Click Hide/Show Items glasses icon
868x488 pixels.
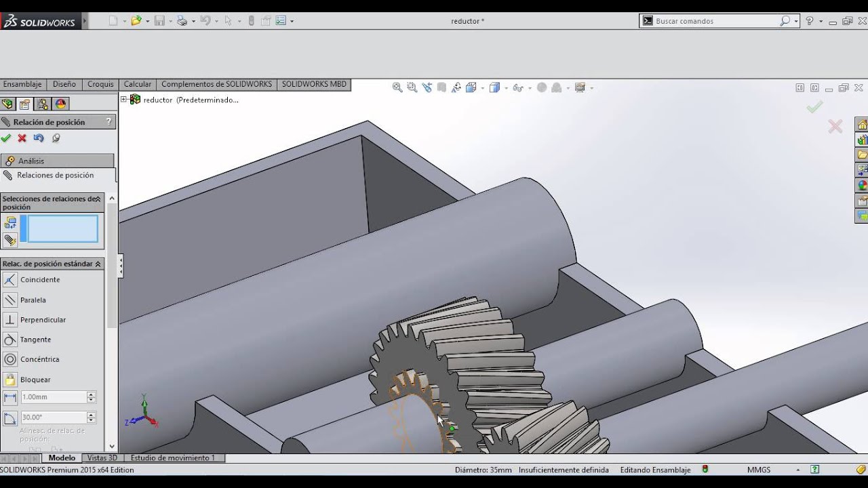(517, 87)
